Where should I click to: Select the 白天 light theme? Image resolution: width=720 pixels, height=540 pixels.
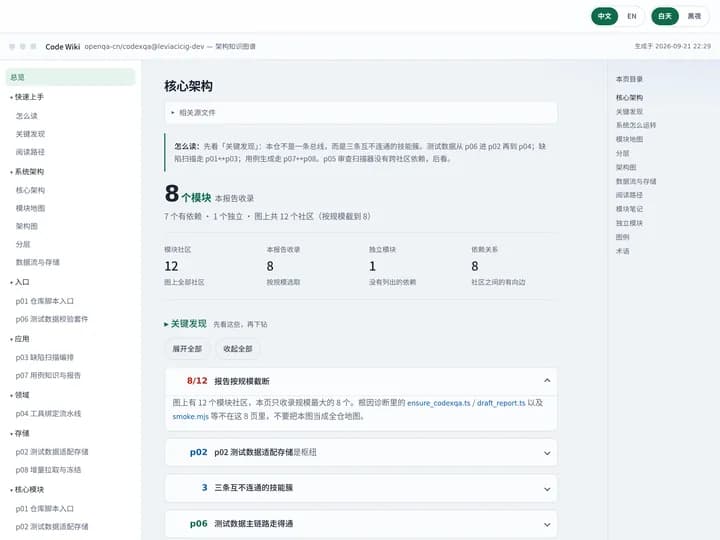pyautogui.click(x=665, y=17)
